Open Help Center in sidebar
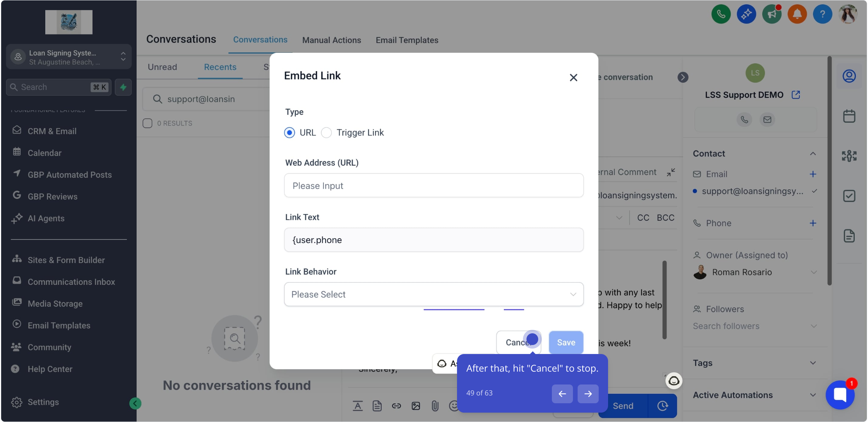 (50, 369)
